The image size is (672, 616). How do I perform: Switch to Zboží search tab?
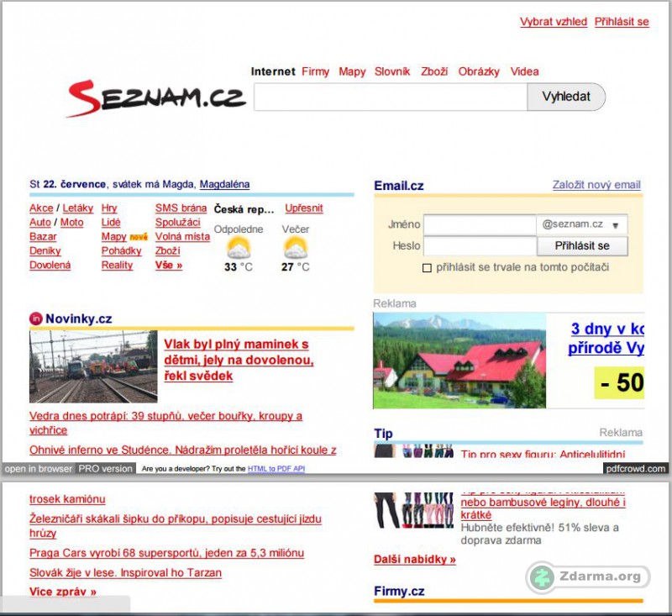tap(434, 71)
